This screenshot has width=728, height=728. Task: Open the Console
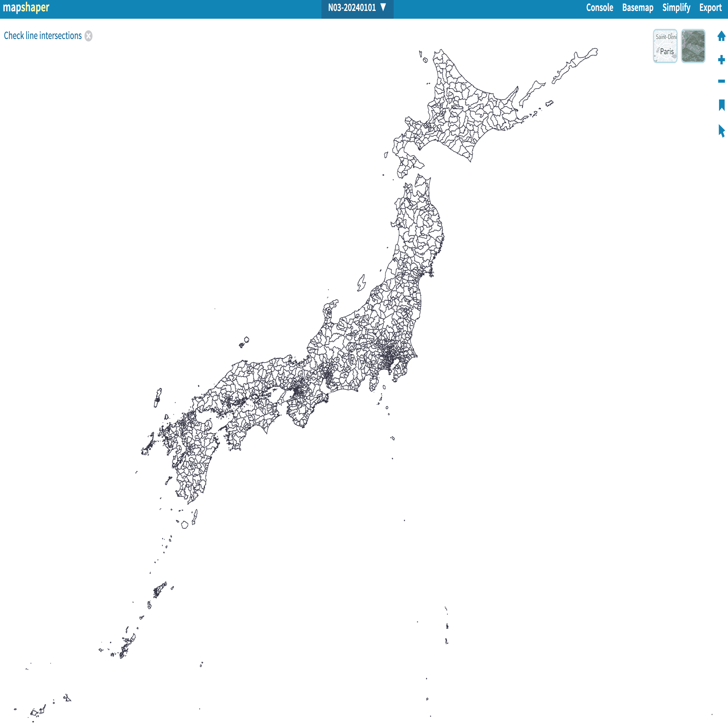(x=600, y=7)
